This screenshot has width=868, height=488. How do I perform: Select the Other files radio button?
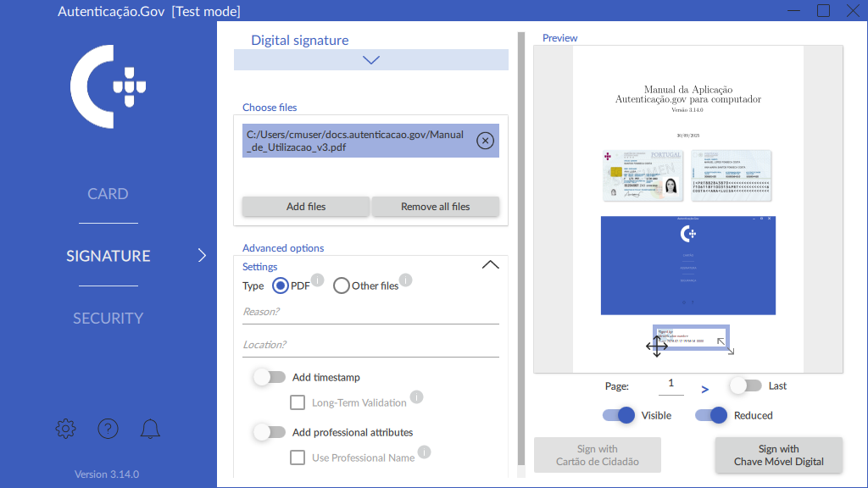(x=342, y=286)
